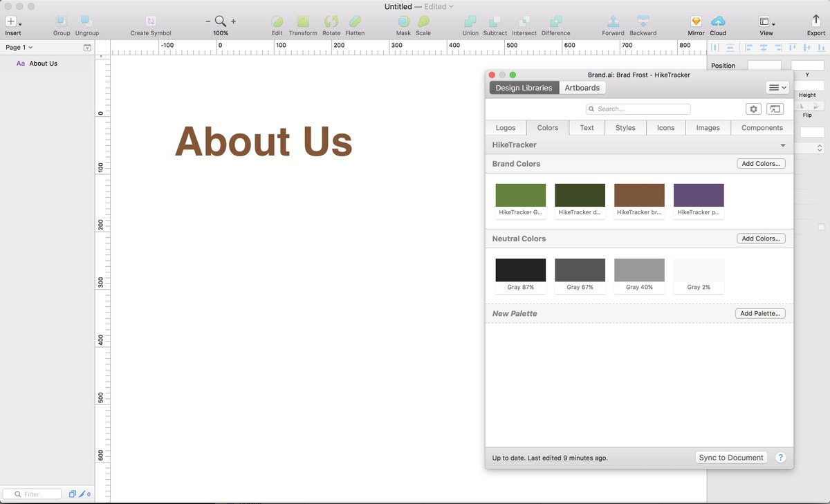Viewport: 830px width, 504px height.
Task: Open the Page 1 dropdown
Action: pyautogui.click(x=19, y=48)
